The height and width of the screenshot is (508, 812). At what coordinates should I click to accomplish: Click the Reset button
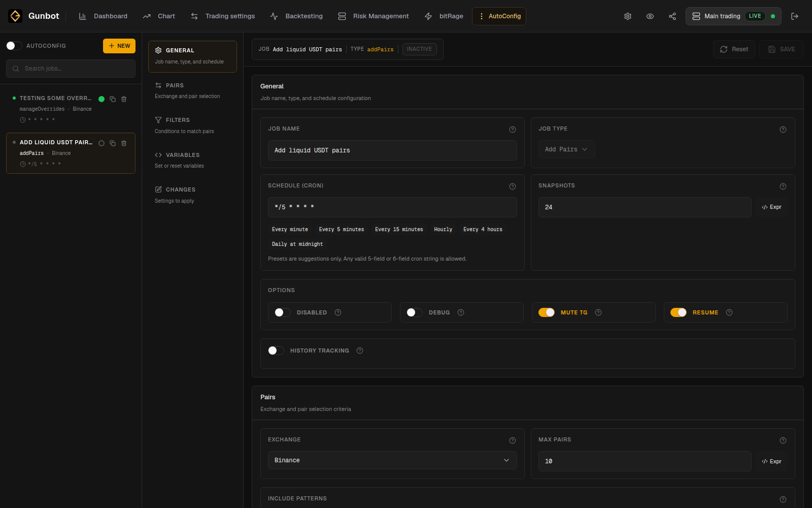734,49
